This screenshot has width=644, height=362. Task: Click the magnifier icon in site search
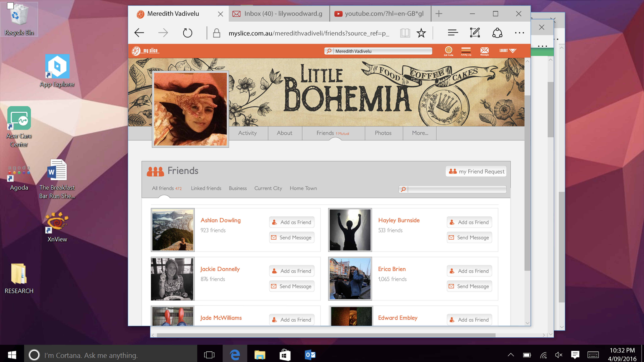click(x=329, y=51)
